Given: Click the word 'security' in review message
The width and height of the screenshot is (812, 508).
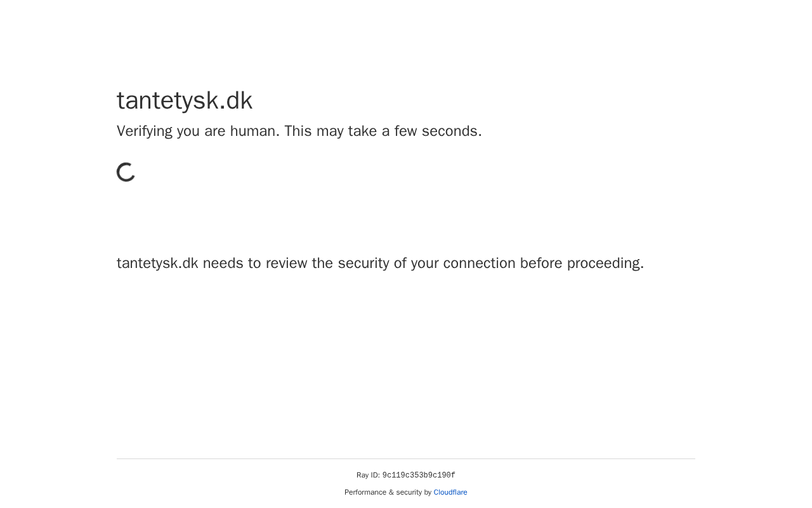Looking at the screenshot, I should (x=363, y=264).
